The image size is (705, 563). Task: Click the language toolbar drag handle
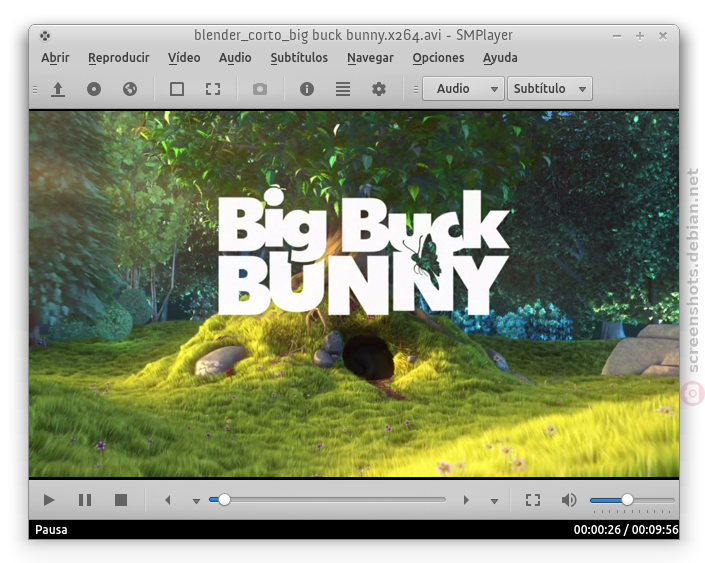[x=416, y=89]
